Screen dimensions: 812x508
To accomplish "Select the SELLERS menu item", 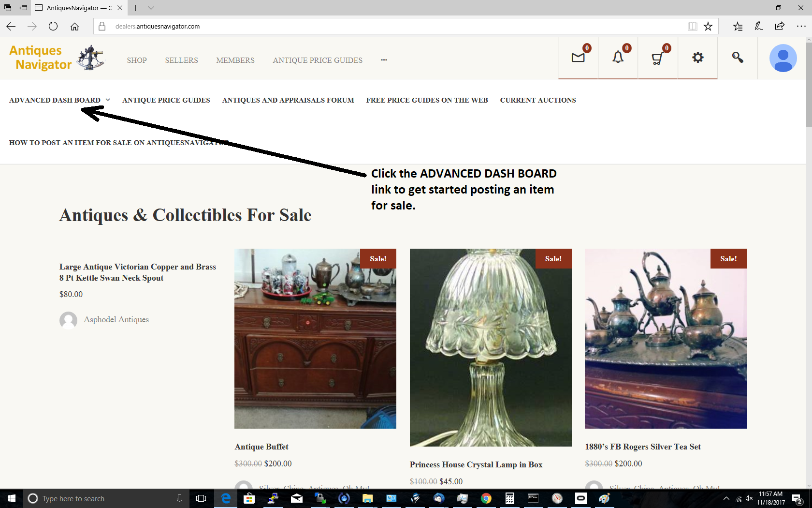I will pyautogui.click(x=181, y=60).
